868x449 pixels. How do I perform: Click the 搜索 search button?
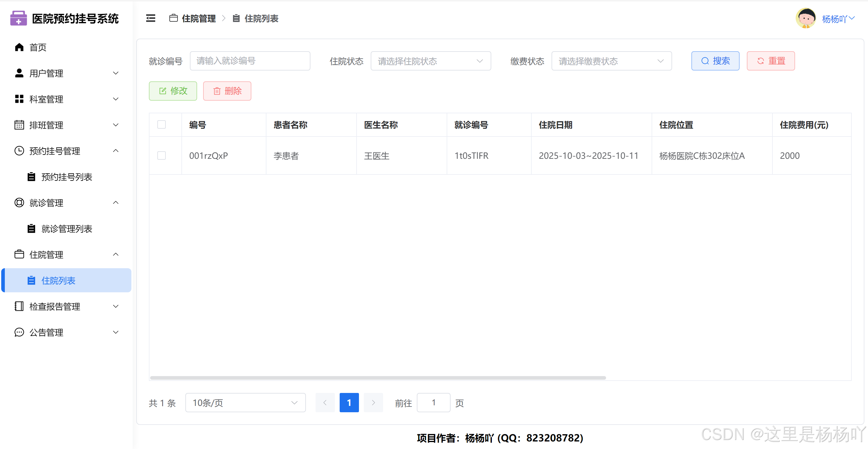tap(715, 61)
